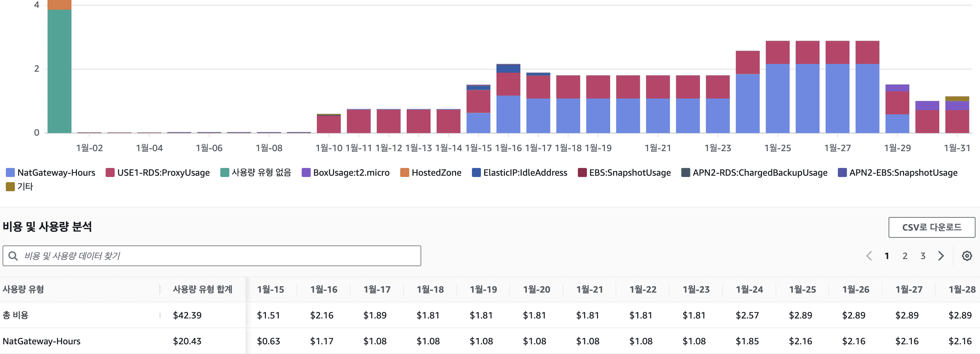Click the $0.63 NatGateway cell
980x354 pixels.
[x=268, y=341]
